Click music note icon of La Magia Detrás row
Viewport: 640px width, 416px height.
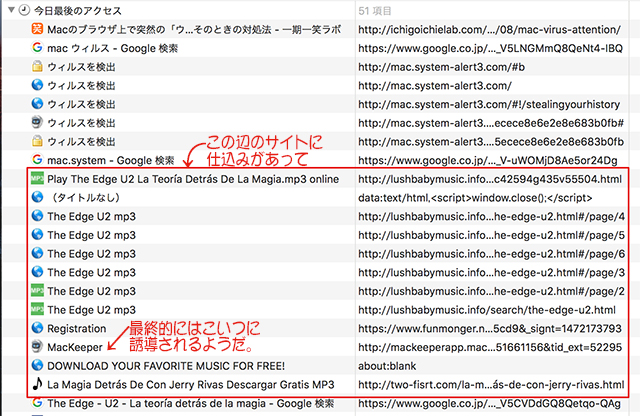point(37,384)
